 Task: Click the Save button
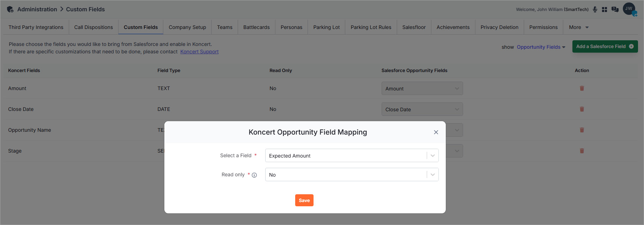[304, 200]
